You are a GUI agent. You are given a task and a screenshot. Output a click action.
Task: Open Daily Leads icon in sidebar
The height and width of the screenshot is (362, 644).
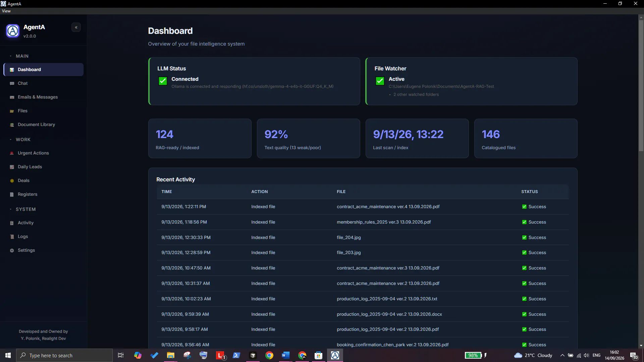coord(12,167)
